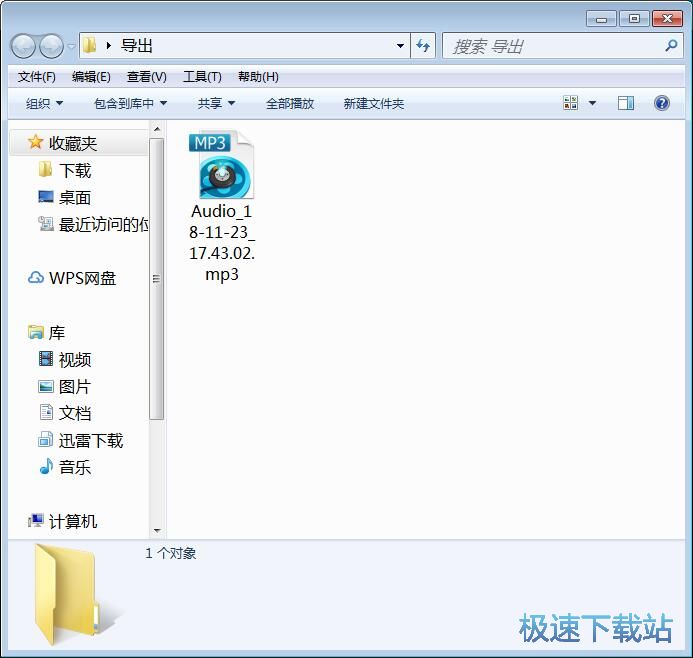Click the computer icon beside 计算机
Viewport: 693px width, 658px height.
[x=35, y=521]
